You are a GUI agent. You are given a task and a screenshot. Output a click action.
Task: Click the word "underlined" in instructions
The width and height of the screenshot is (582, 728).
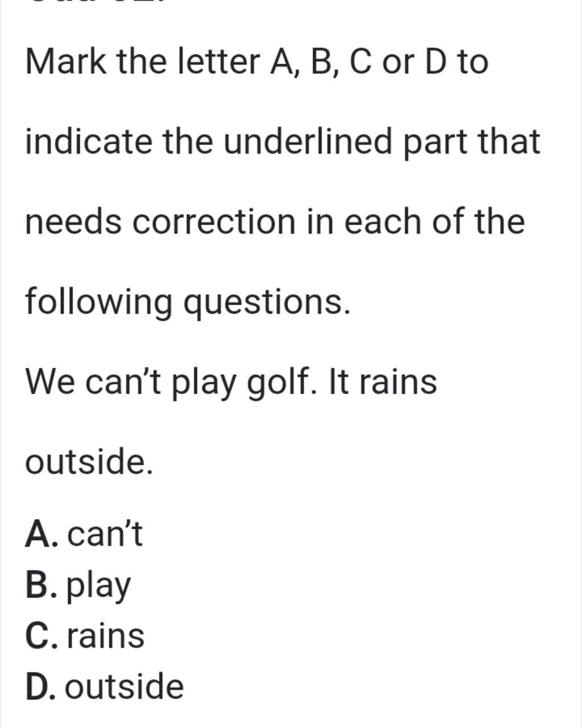(307, 141)
